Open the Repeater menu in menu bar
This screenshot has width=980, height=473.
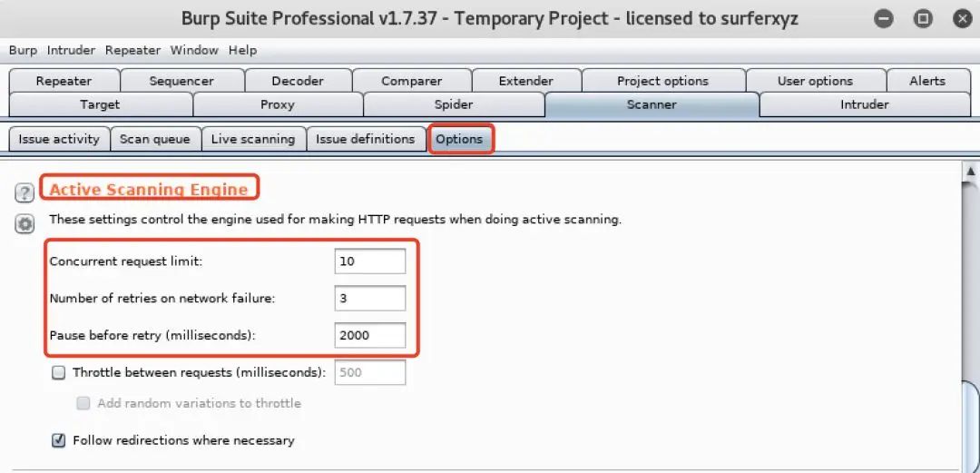tap(132, 50)
